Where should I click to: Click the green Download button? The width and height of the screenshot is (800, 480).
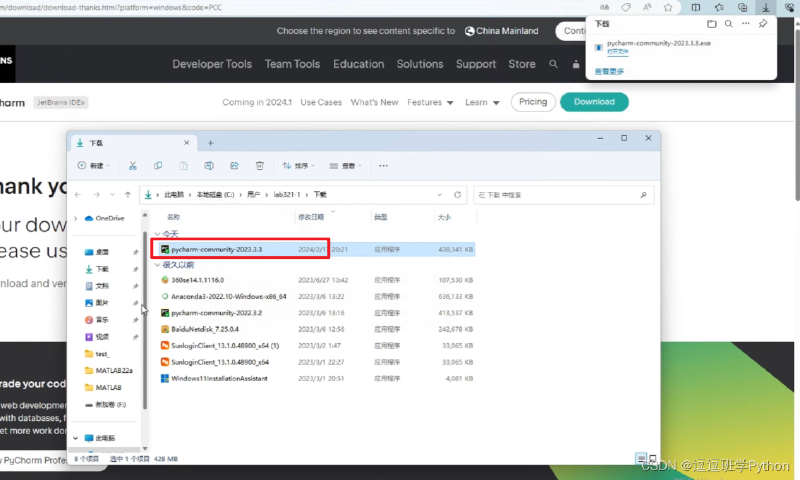pyautogui.click(x=594, y=102)
